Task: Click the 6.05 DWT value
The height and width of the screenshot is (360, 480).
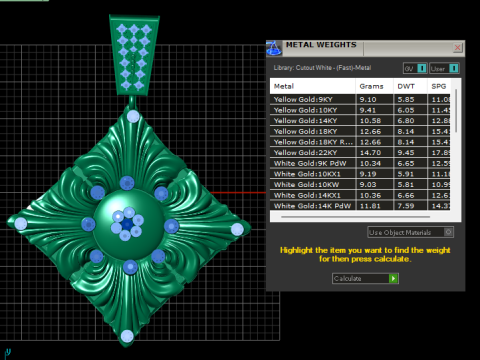Action: point(406,110)
